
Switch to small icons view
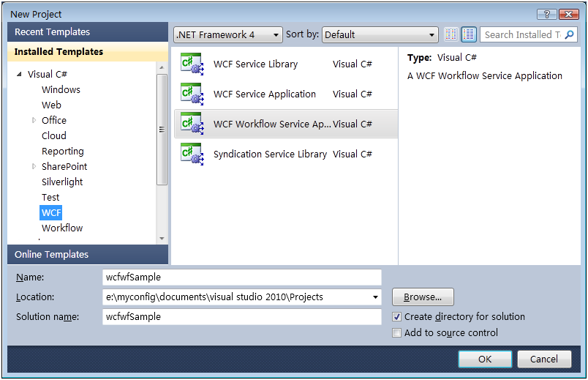click(x=451, y=34)
